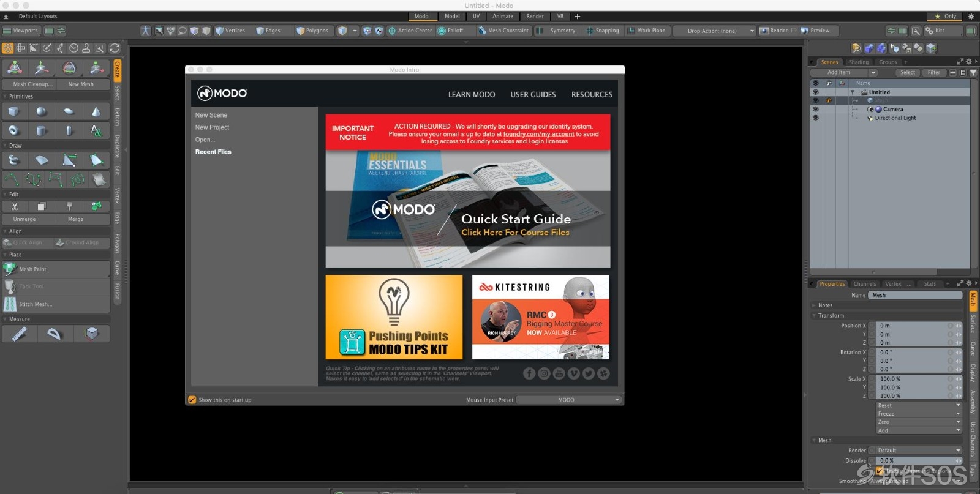This screenshot has width=980, height=494.
Task: Click the Mesh Paint tool
Action: click(x=56, y=269)
